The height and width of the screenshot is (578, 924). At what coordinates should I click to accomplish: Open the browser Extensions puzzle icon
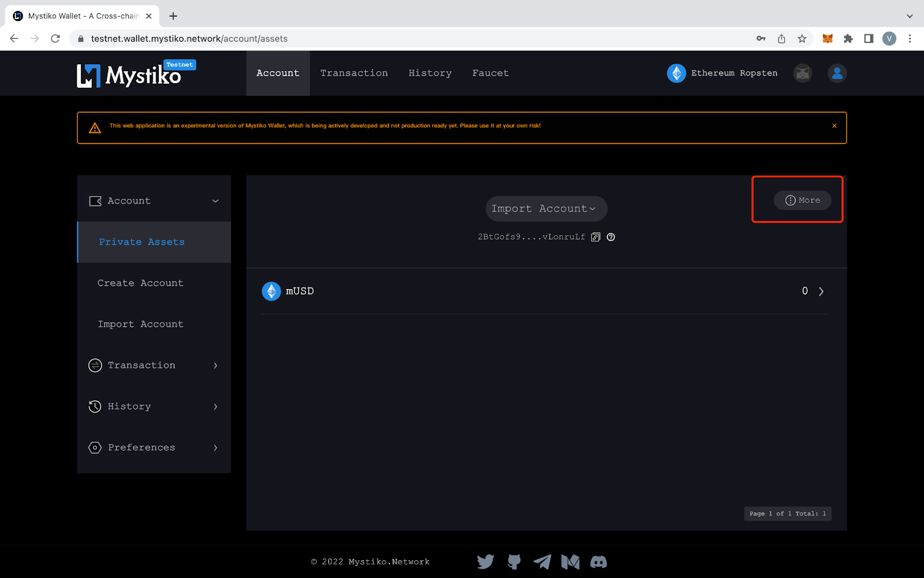pyautogui.click(x=848, y=39)
